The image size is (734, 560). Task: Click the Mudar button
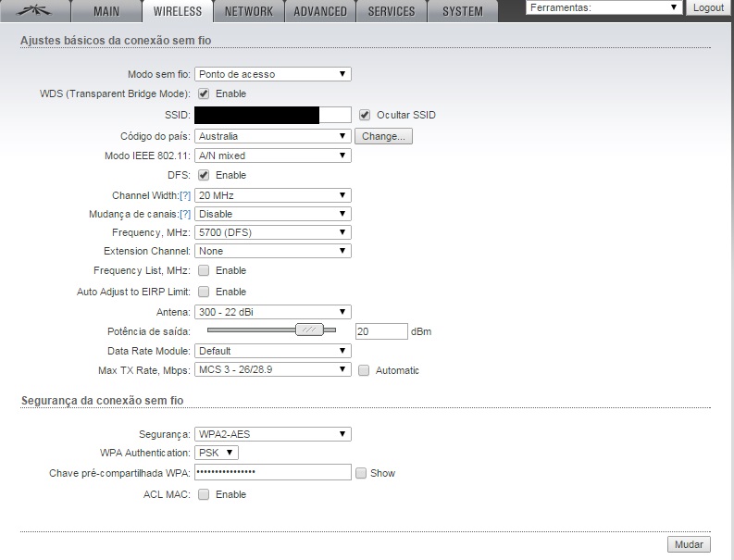(x=689, y=544)
